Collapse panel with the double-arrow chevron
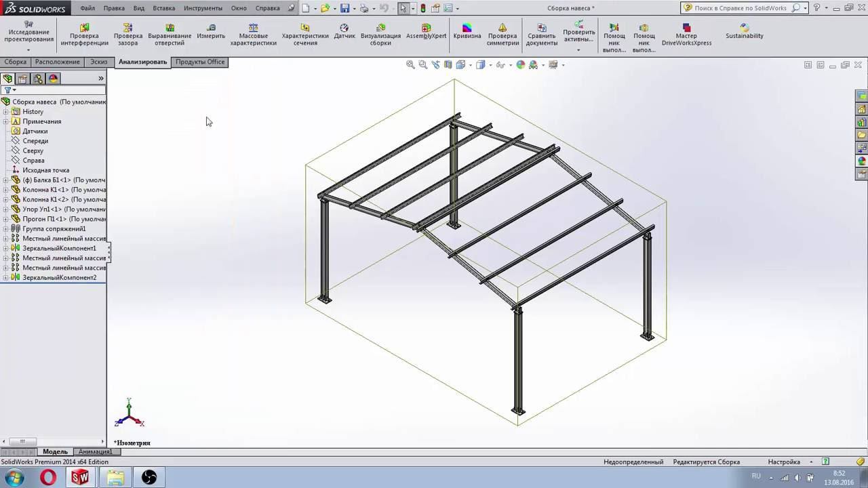 click(101, 79)
